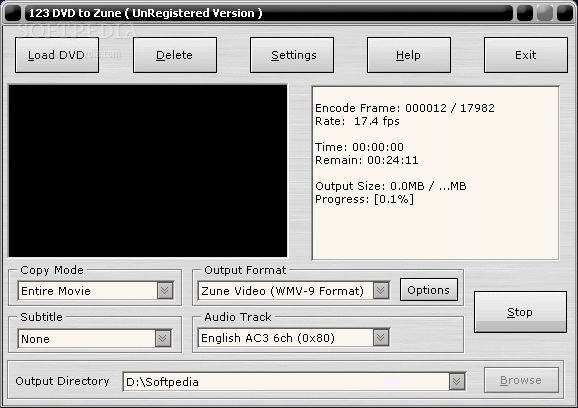Stop the encoding process
Screen dimensions: 578x408
(520, 312)
